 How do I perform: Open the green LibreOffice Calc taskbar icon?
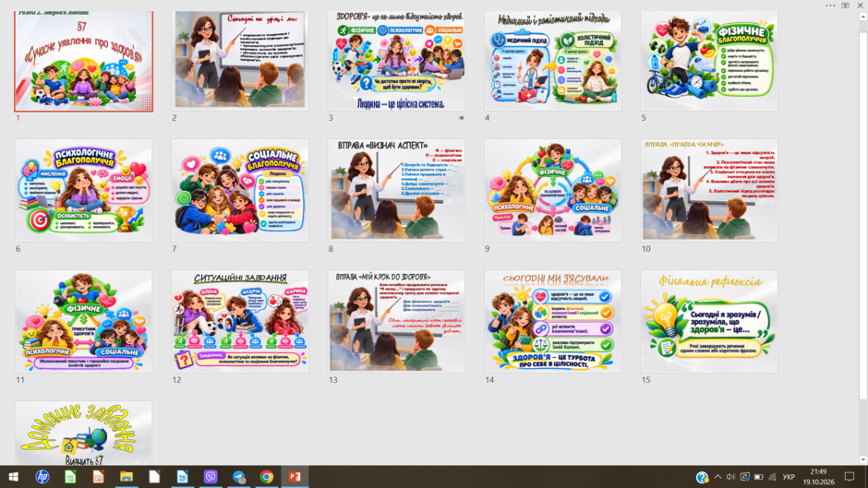(x=70, y=476)
